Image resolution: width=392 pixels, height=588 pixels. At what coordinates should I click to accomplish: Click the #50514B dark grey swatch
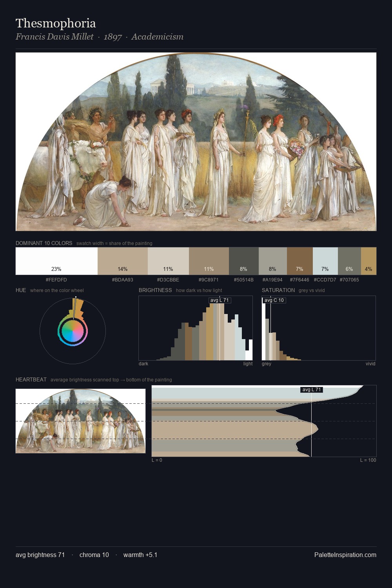coord(244,261)
